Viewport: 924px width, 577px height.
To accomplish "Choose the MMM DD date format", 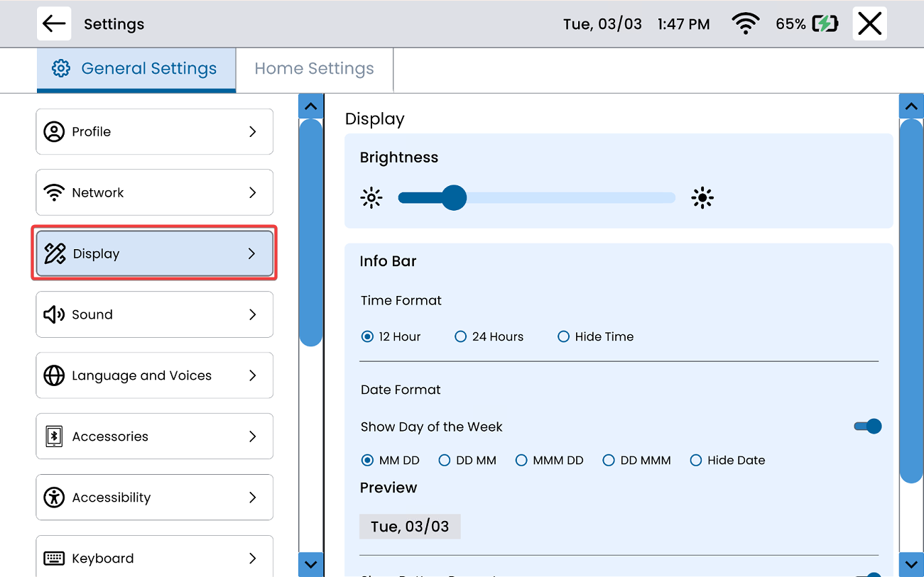I will pos(521,461).
